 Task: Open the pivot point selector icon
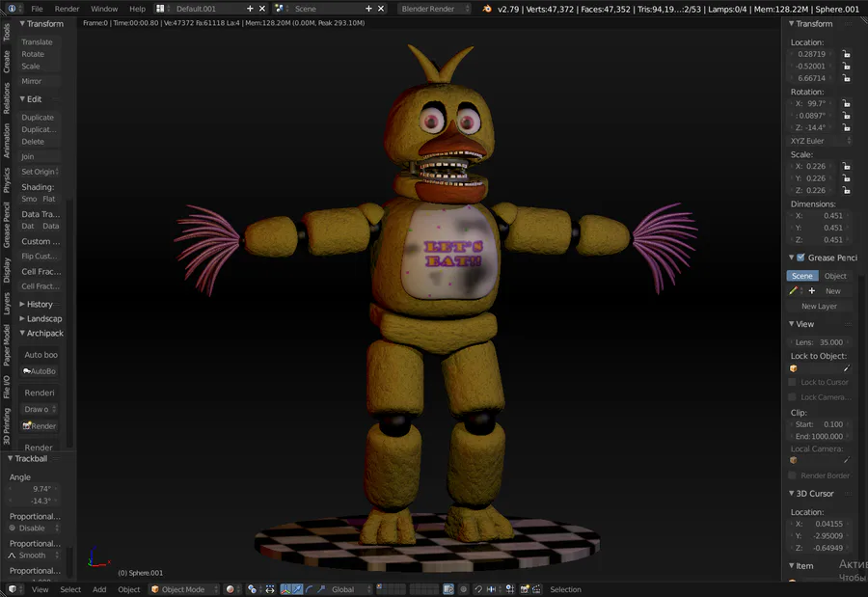[x=252, y=589]
